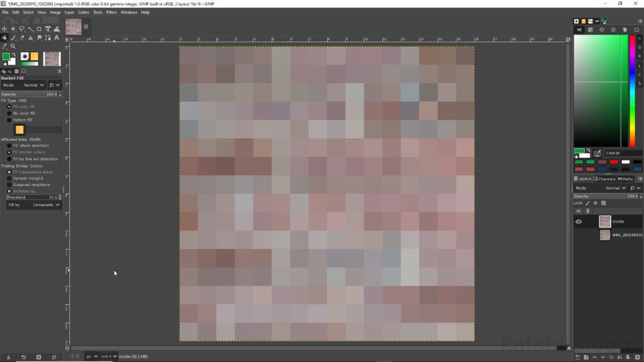Screen dimensions: 644x362
Task: Click the active gradient preview in the toolbox
Action: (x=30, y=63)
